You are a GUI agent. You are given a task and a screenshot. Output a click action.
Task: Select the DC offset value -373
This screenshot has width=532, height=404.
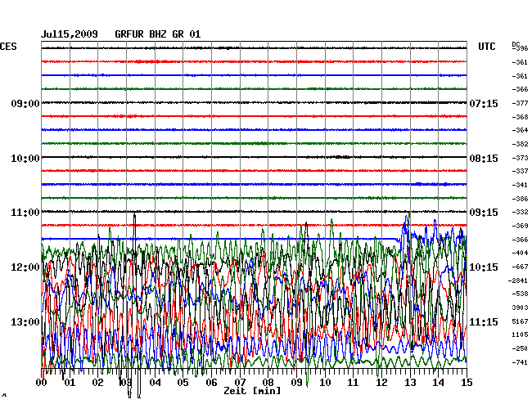click(x=520, y=158)
